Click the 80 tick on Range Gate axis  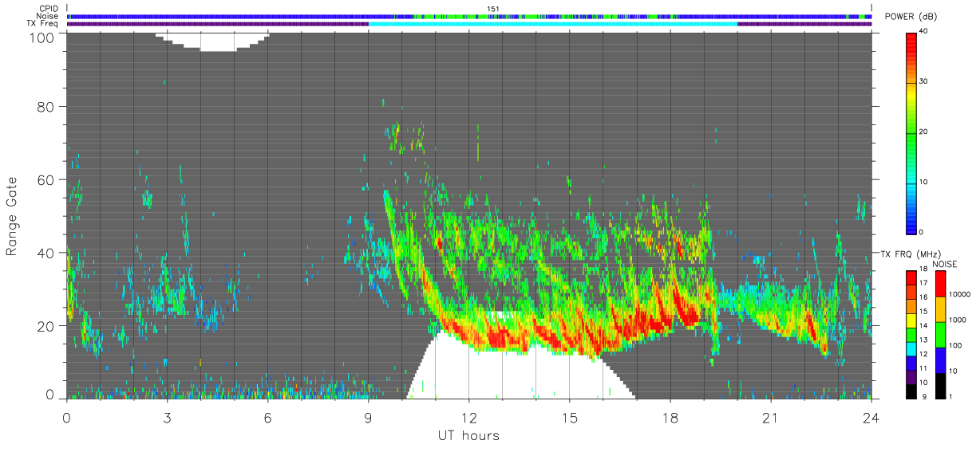click(46, 106)
